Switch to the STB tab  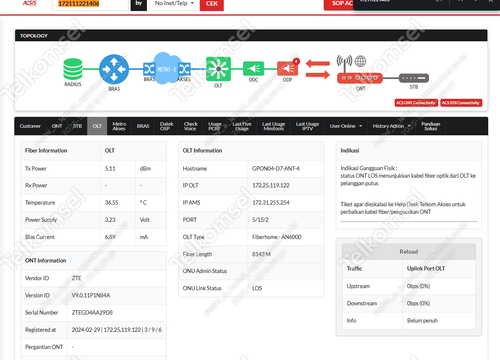pos(77,126)
